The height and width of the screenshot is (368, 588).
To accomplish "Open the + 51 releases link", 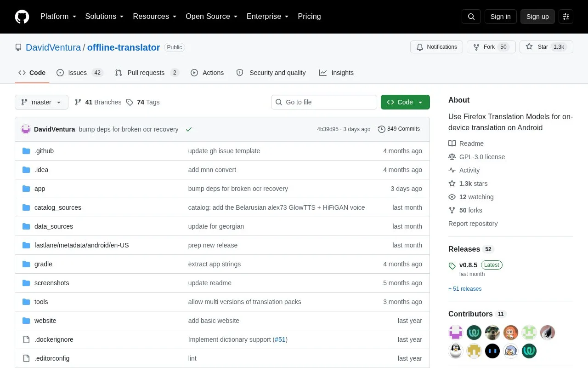I will point(465,289).
